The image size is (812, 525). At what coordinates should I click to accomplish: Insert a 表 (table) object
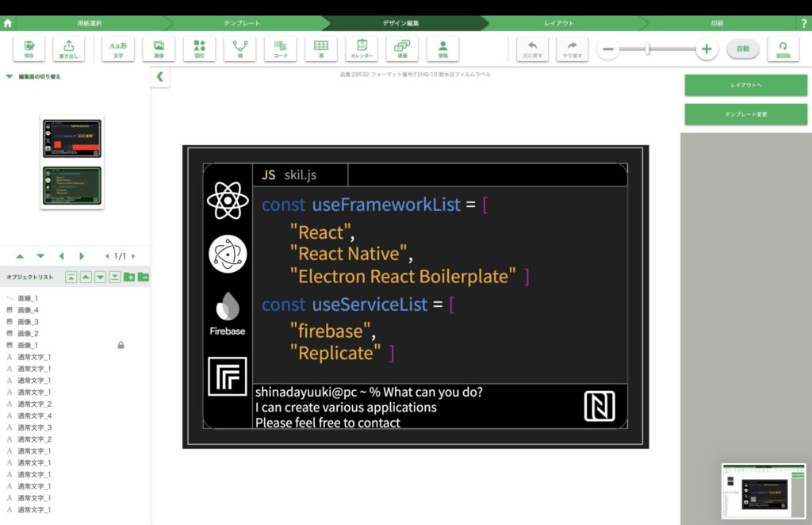tap(321, 49)
